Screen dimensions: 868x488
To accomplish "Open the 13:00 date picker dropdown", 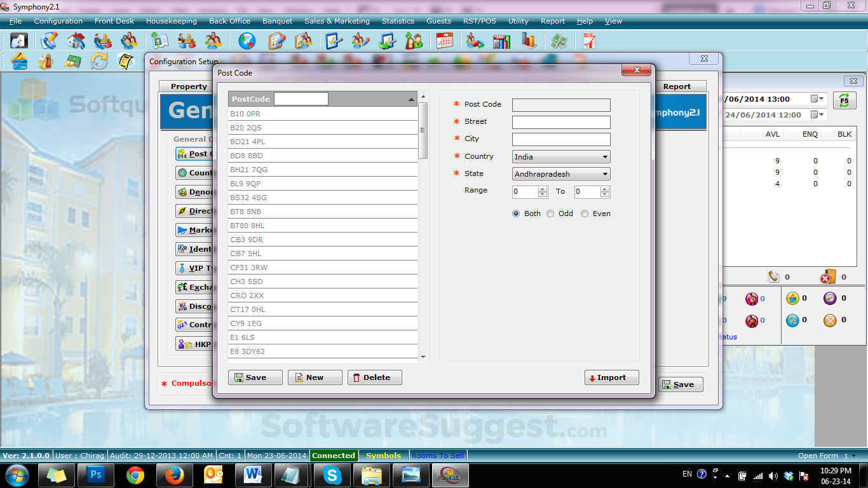I will (x=817, y=99).
